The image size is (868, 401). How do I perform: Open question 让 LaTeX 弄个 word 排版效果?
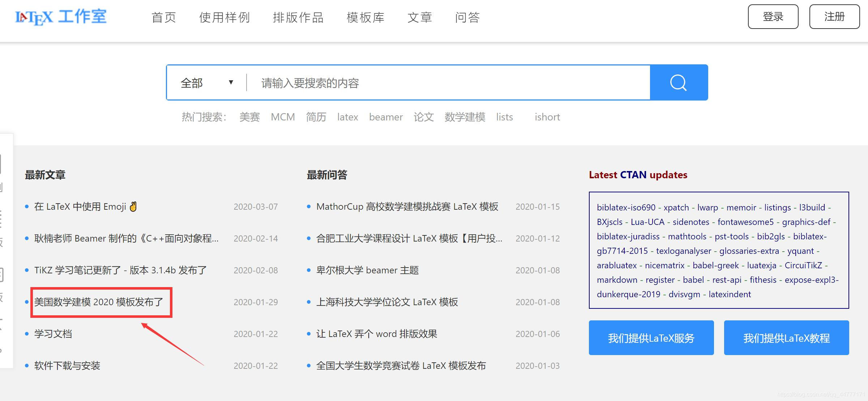377,334
